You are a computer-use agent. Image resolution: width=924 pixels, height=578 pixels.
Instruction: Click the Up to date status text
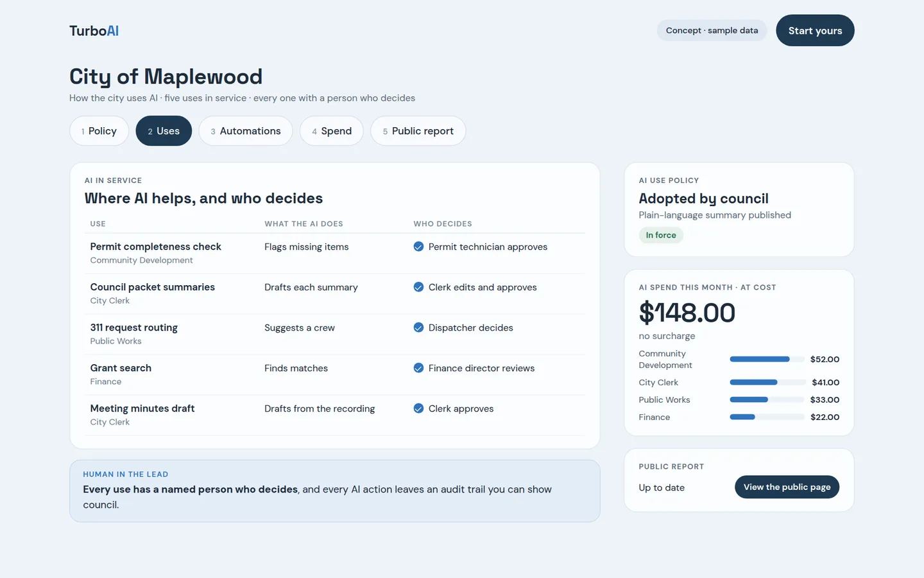[x=662, y=487]
